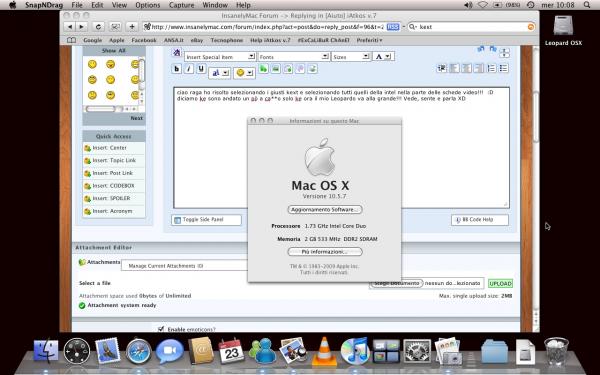Open iPhoto from the Dock
600x375 pixels.
(293, 350)
